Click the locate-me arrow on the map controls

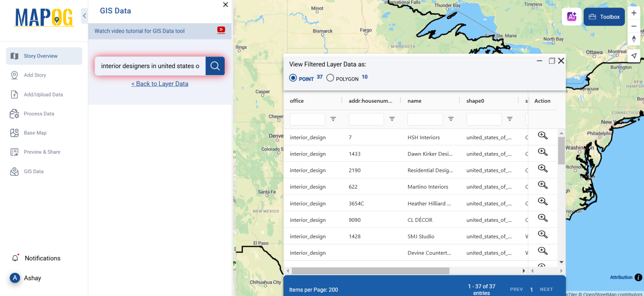[x=634, y=55]
